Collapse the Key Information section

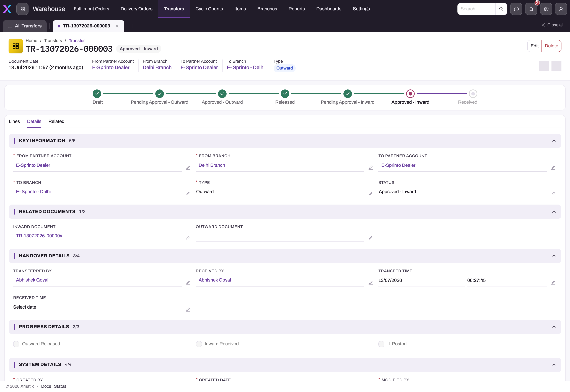[x=554, y=141]
